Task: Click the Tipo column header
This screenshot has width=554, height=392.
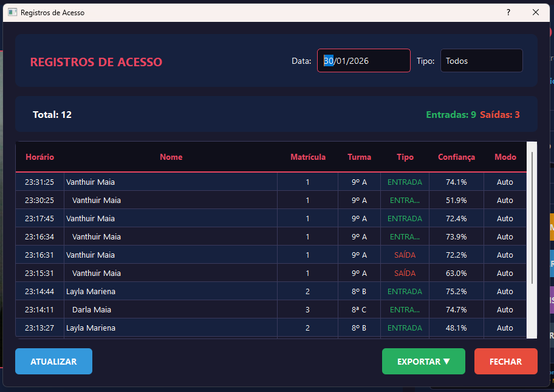Action: pos(405,157)
